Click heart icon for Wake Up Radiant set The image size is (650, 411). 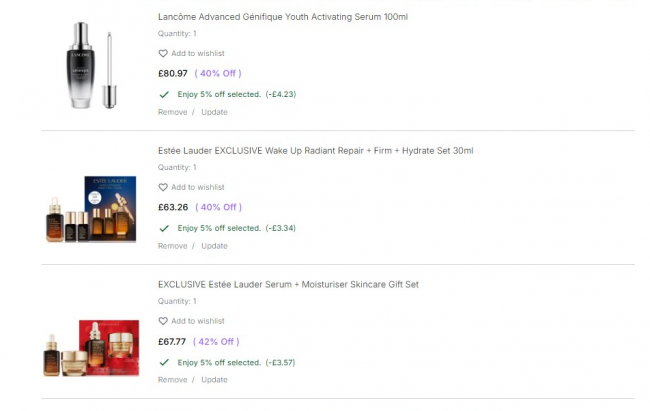click(x=163, y=187)
